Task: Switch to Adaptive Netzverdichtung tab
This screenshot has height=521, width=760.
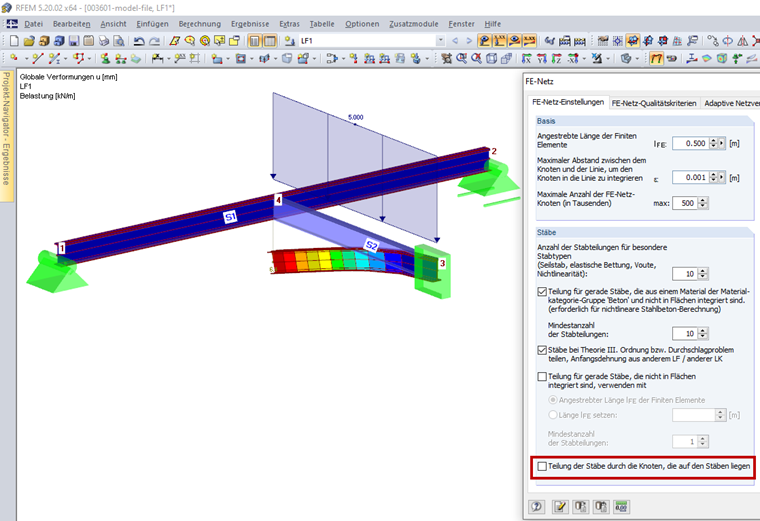Action: 732,103
